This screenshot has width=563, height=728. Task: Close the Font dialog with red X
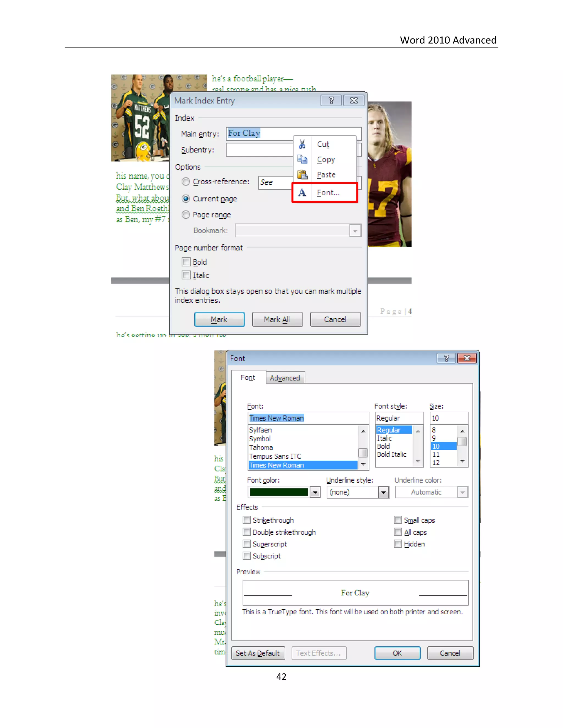point(467,358)
